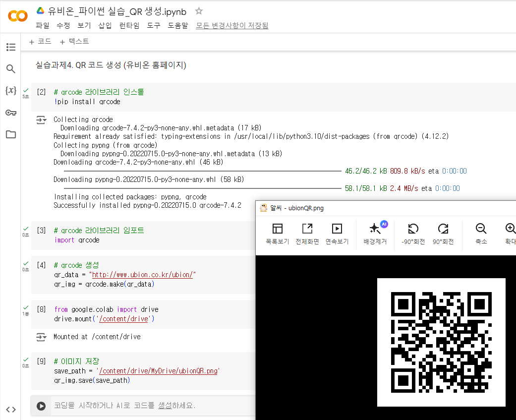516x420 pixels.
Task: Click the zoom out (축소) magnifier
Action: [481, 233]
